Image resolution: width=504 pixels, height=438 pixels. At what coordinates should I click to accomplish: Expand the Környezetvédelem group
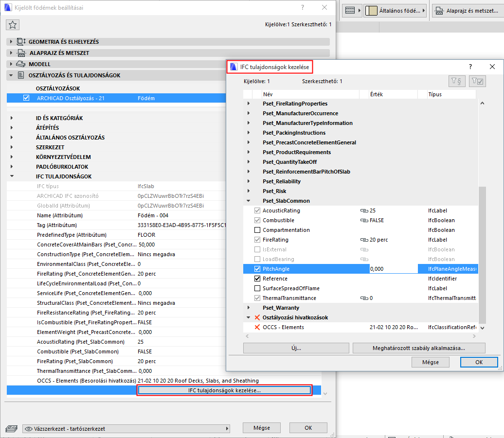click(12, 157)
